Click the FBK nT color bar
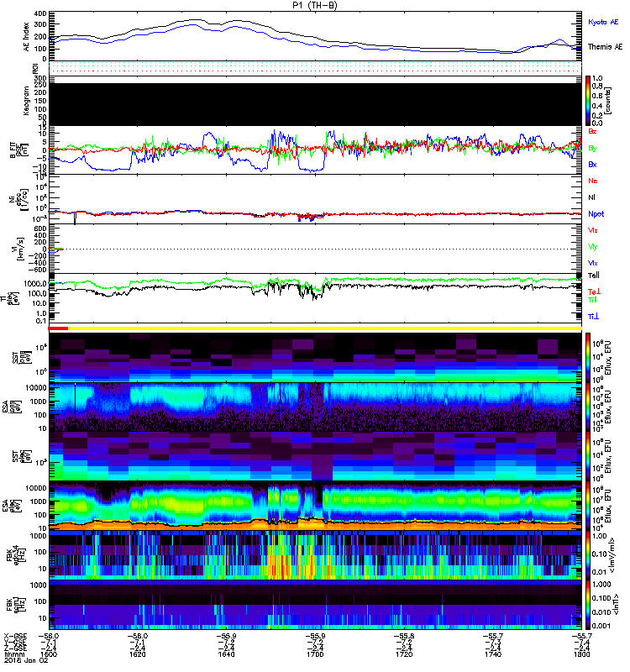Screen dimensions: 630x672 click(x=588, y=604)
